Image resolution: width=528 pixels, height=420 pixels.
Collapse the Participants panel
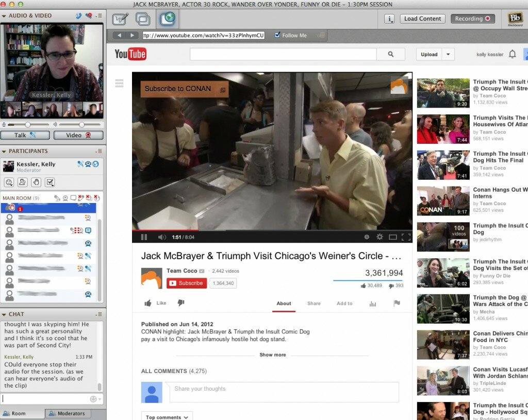coord(4,152)
